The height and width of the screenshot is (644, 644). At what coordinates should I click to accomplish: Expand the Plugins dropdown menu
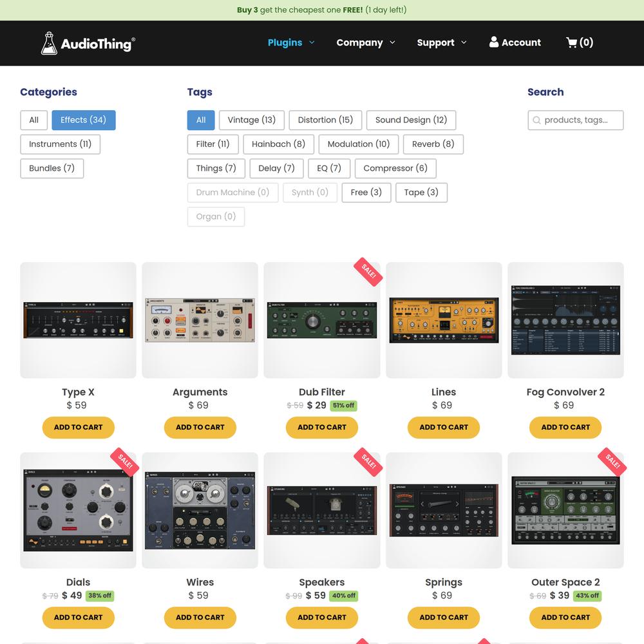click(290, 43)
